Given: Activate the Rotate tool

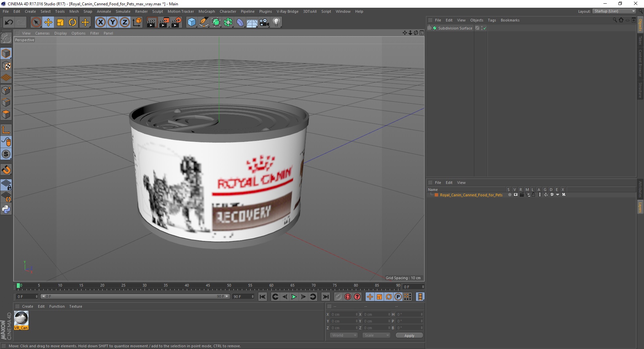Looking at the screenshot, I should [x=72, y=22].
